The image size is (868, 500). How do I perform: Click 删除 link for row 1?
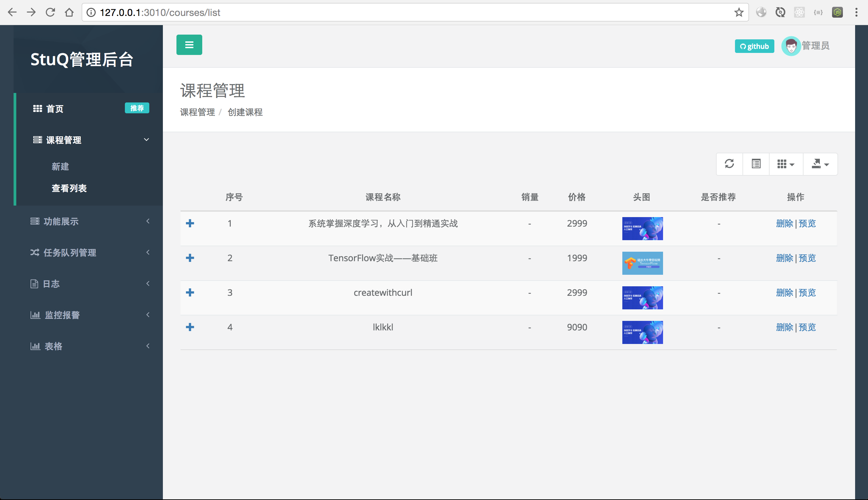[784, 224]
